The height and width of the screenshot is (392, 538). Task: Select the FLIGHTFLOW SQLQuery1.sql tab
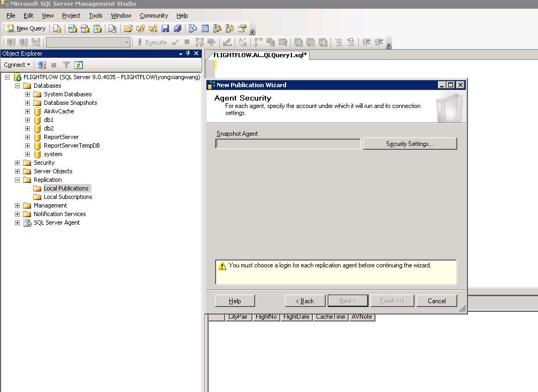click(260, 55)
